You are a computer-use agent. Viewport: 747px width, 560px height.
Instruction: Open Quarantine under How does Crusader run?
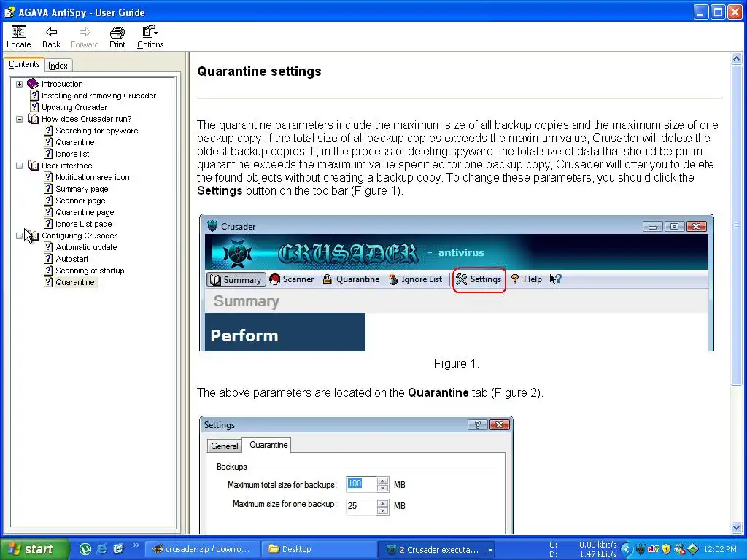click(75, 142)
